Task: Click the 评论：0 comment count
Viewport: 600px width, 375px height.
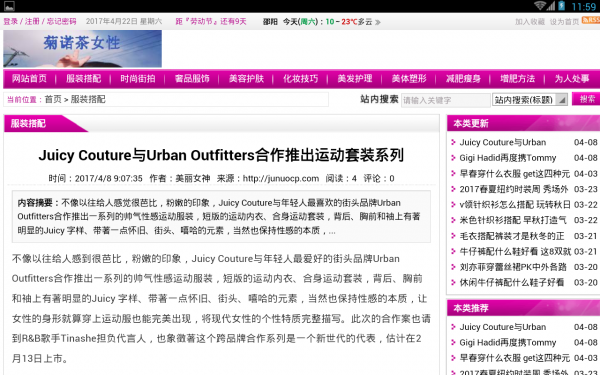Action: click(379, 178)
